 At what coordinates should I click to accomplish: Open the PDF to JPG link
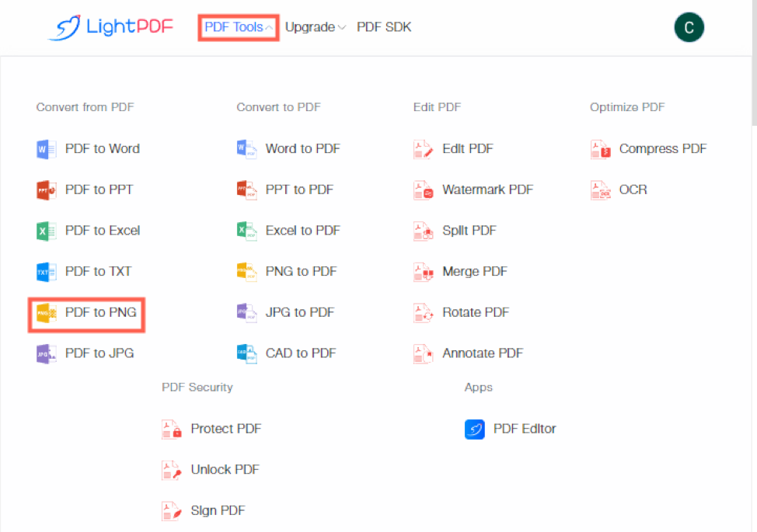pos(99,354)
